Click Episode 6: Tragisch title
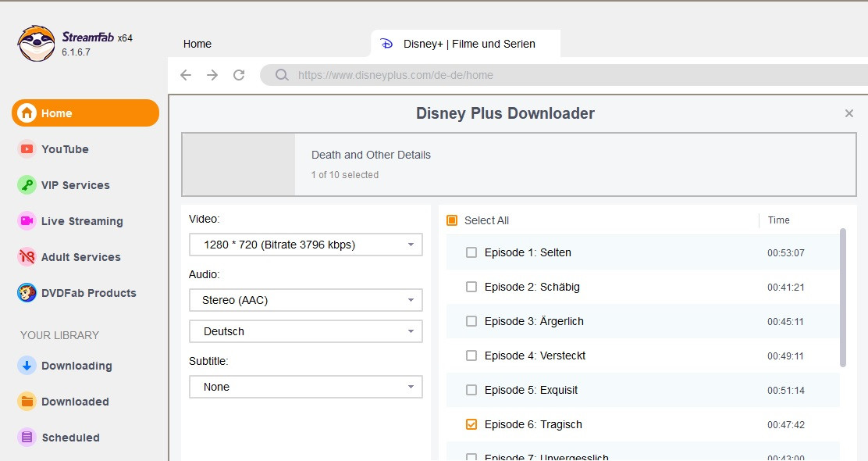Image resolution: width=868 pixels, height=461 pixels. click(533, 424)
